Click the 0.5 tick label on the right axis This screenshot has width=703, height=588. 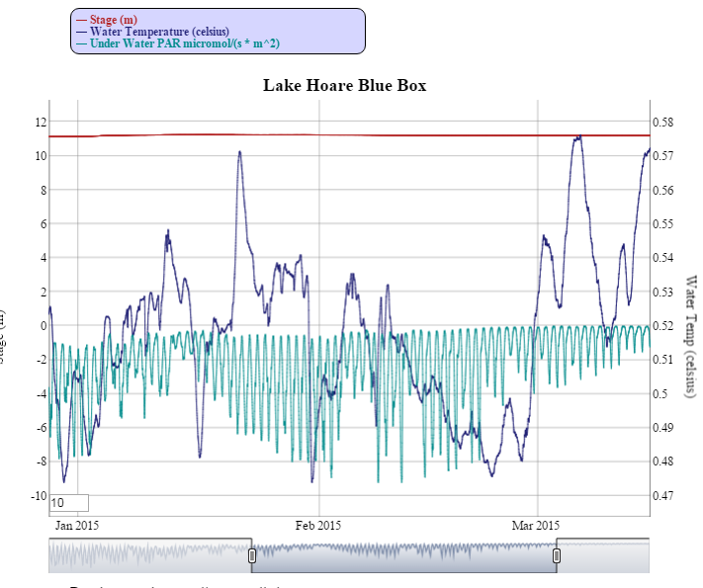pos(662,393)
